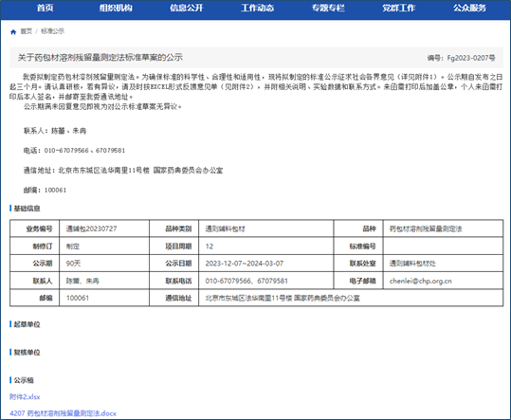Click the 编号 Fg2023-0207号 label

tap(461, 58)
